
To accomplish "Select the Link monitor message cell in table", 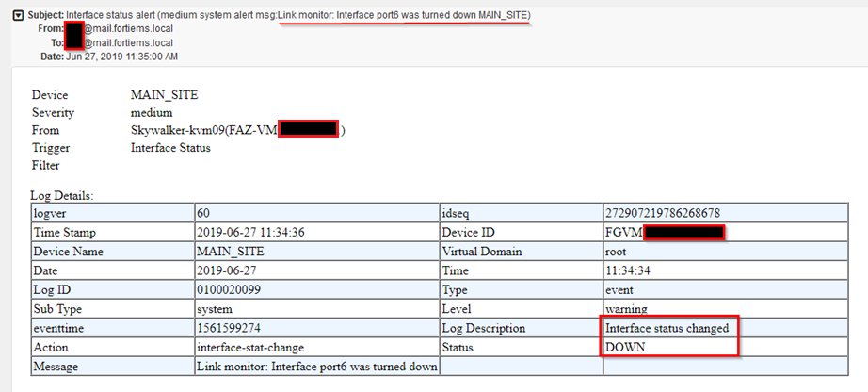I will point(317,366).
